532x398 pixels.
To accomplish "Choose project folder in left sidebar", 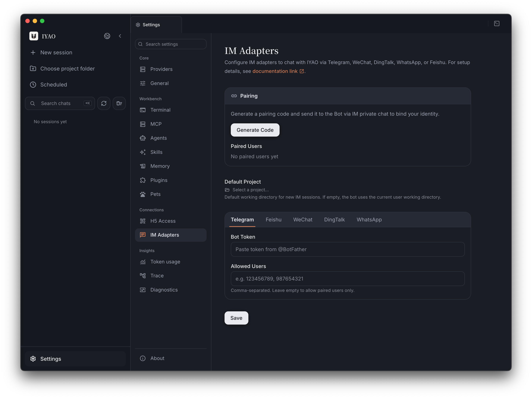I will point(76,69).
